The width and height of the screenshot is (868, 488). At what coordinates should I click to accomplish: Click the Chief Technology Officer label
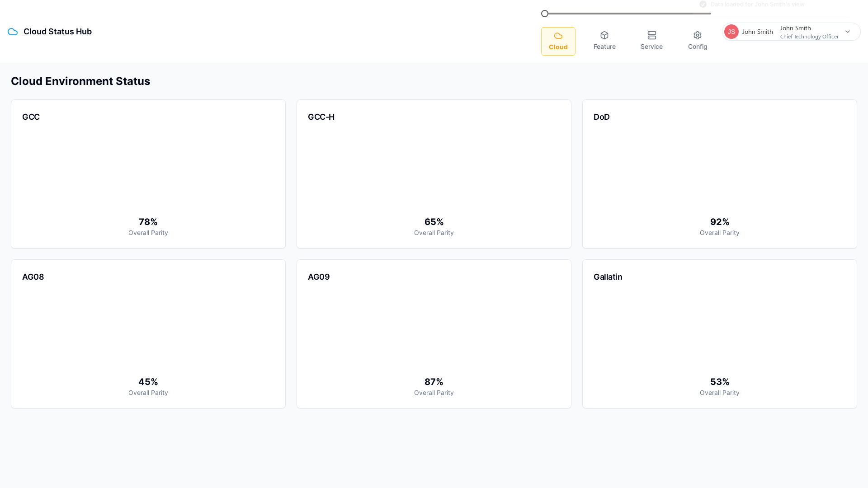pos(809,37)
